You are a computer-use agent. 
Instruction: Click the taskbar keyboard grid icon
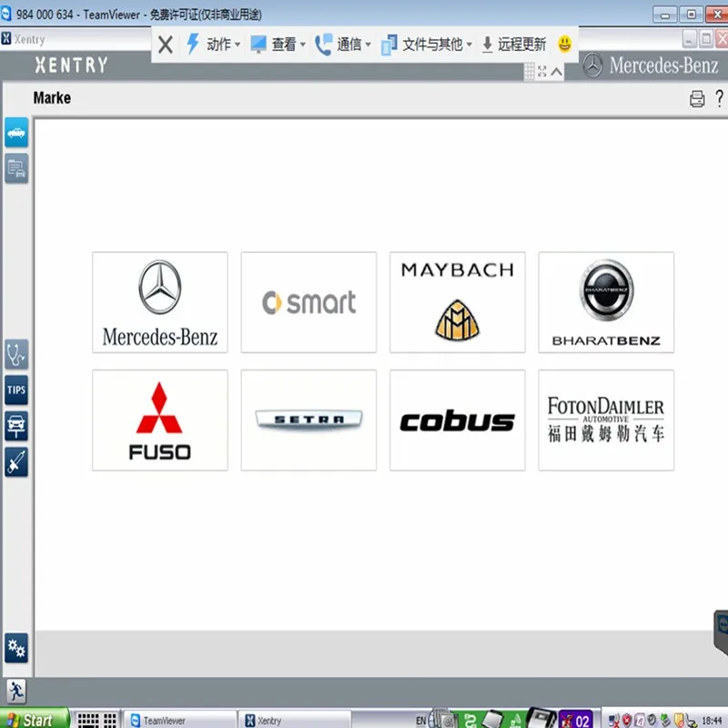(96, 720)
